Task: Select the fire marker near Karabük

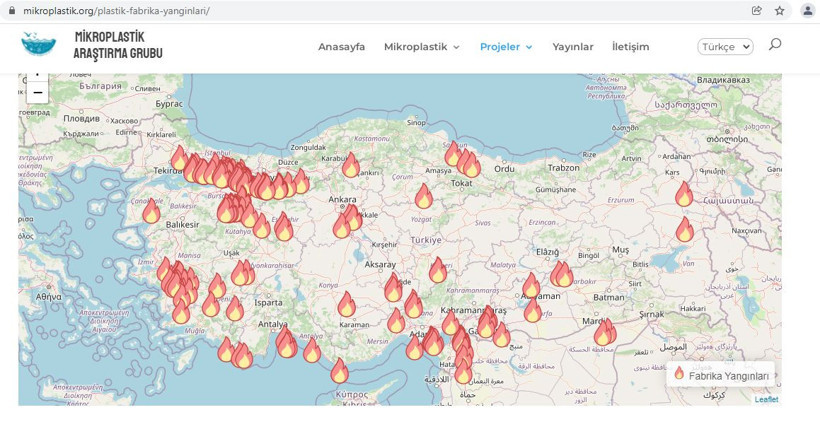Action: pyautogui.click(x=350, y=165)
